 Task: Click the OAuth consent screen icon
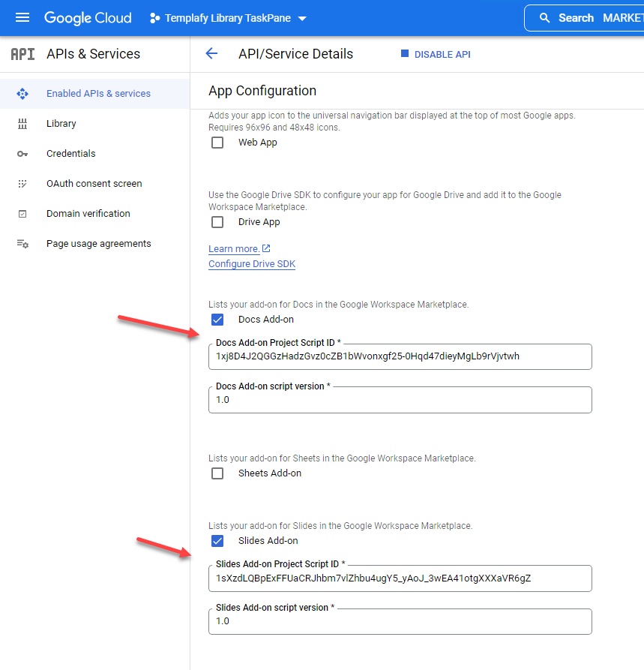coord(22,184)
